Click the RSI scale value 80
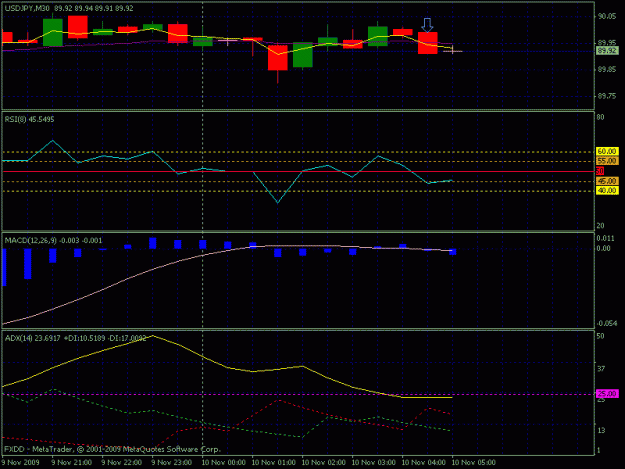625x469 pixels. [601, 117]
